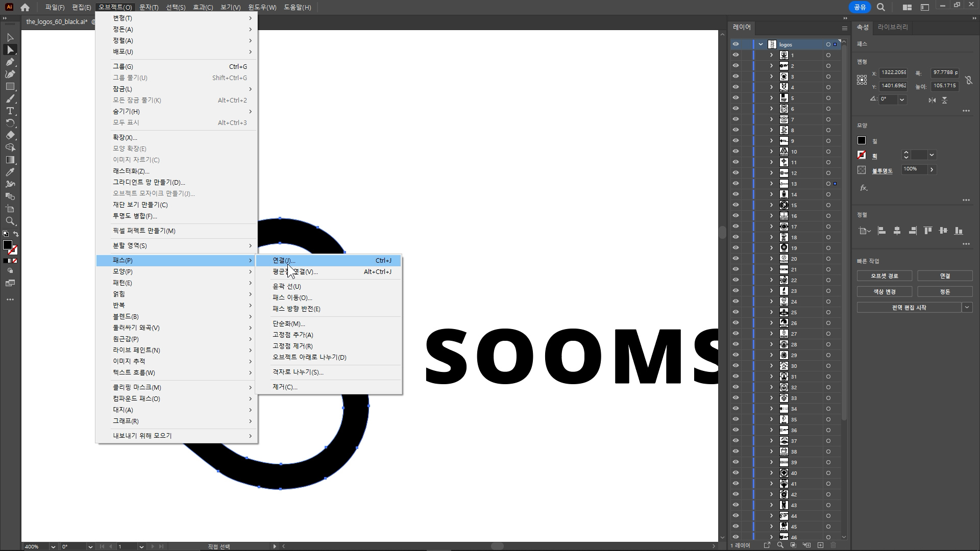Viewport: 980px width, 551px height.
Task: Click the 오프셋 경로 quick action button
Action: (884, 276)
